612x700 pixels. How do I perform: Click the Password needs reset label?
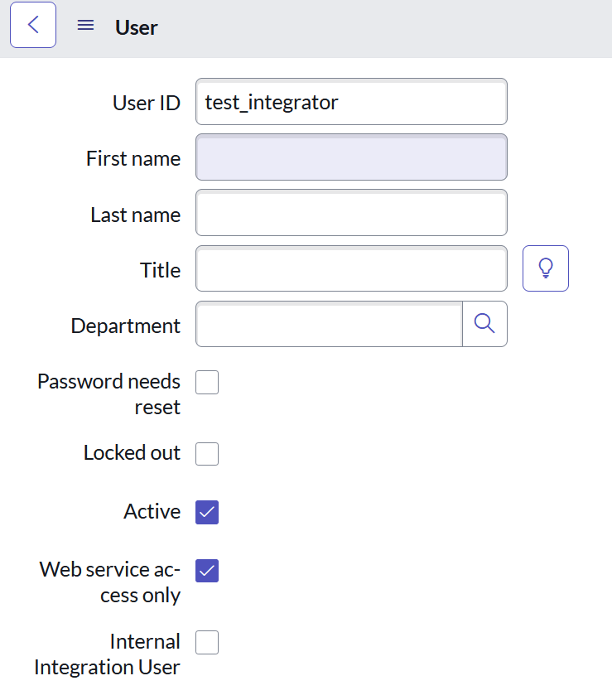click(x=108, y=393)
